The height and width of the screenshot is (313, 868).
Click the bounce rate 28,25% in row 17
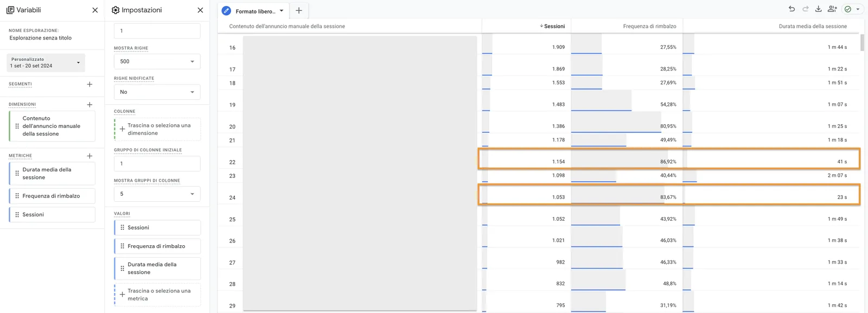point(668,69)
